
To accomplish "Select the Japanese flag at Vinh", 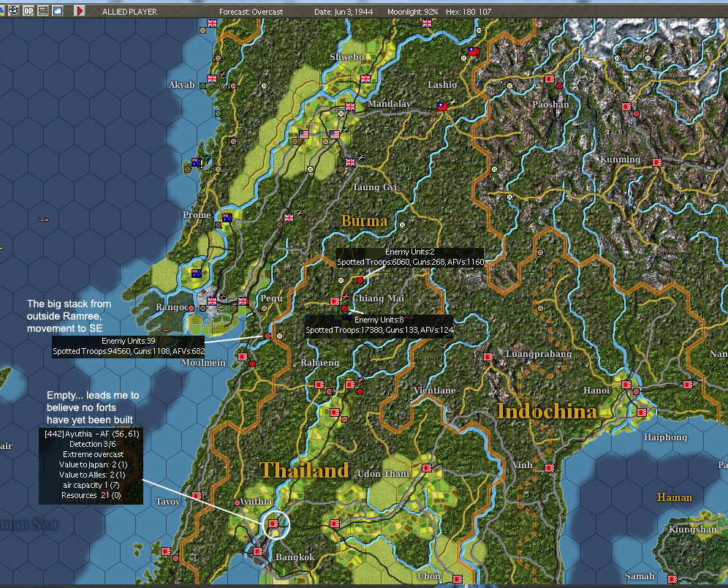I will pos(550,468).
